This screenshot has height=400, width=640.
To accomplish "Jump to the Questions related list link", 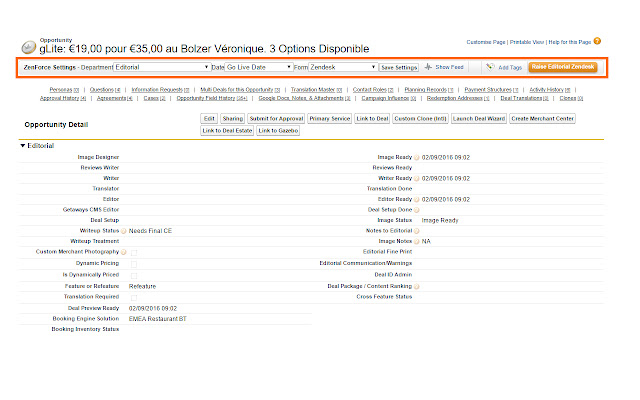I will 105,90.
